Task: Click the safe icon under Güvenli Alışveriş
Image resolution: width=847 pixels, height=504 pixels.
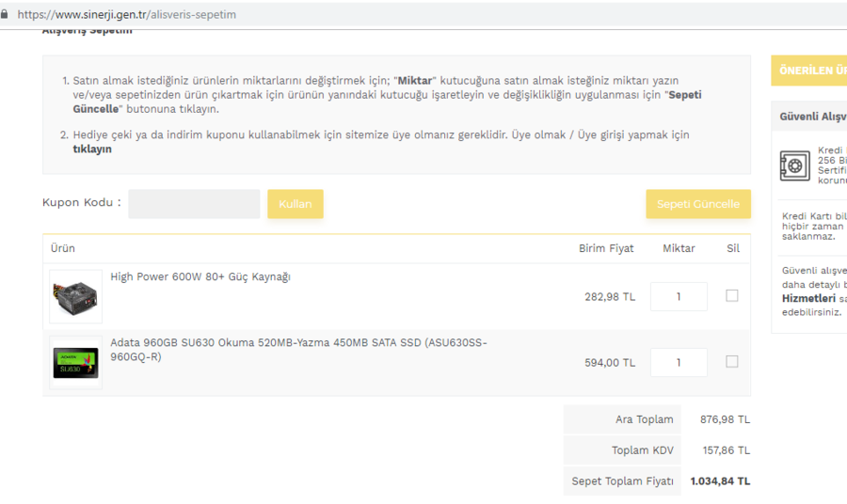Action: 794,165
